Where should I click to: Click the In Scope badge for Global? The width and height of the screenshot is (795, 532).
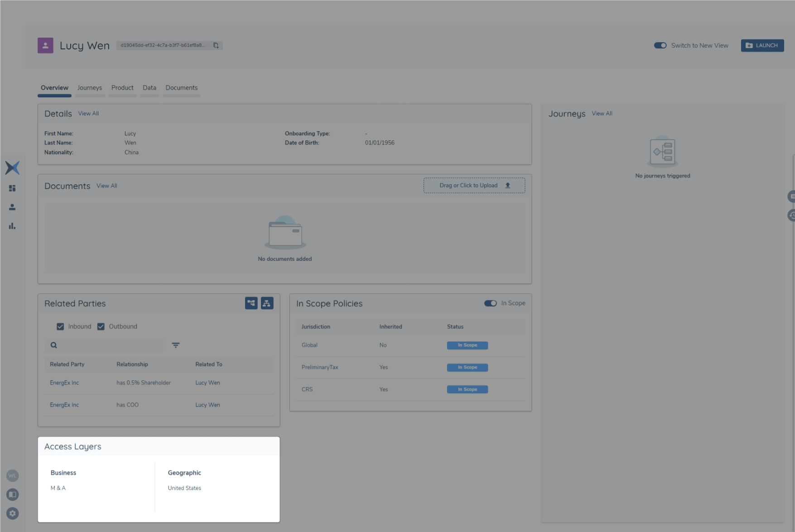click(x=467, y=345)
